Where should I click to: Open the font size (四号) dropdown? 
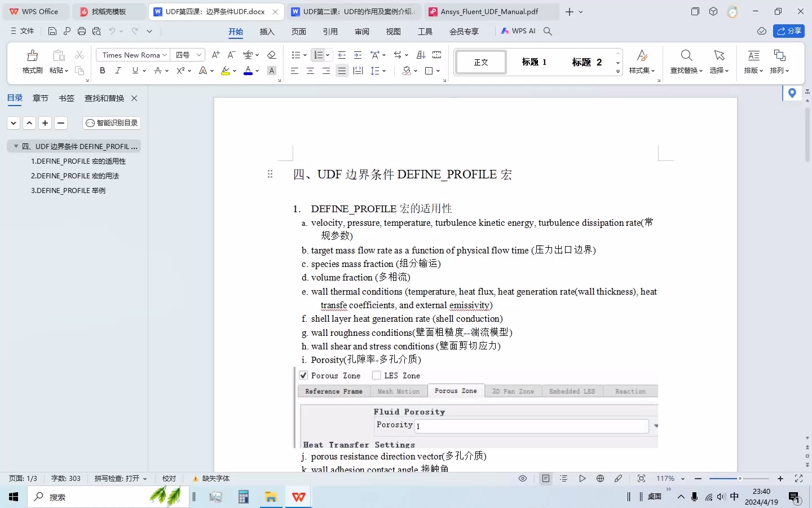click(198, 55)
